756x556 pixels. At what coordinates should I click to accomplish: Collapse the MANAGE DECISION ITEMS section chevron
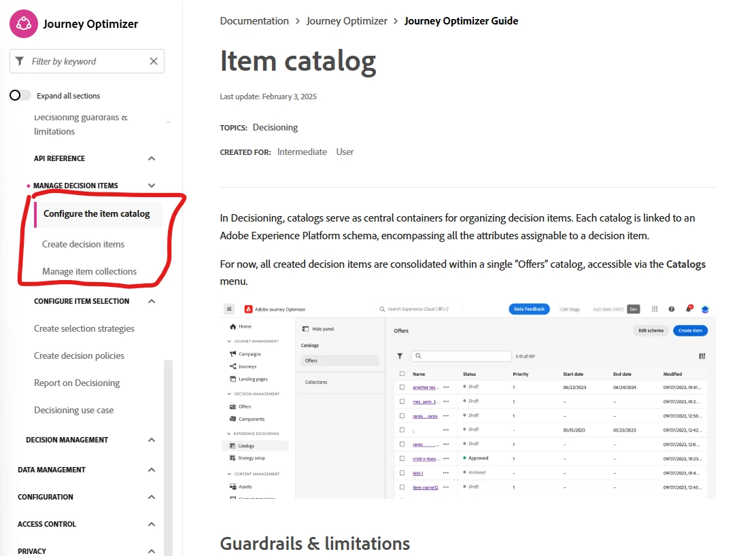pos(152,186)
